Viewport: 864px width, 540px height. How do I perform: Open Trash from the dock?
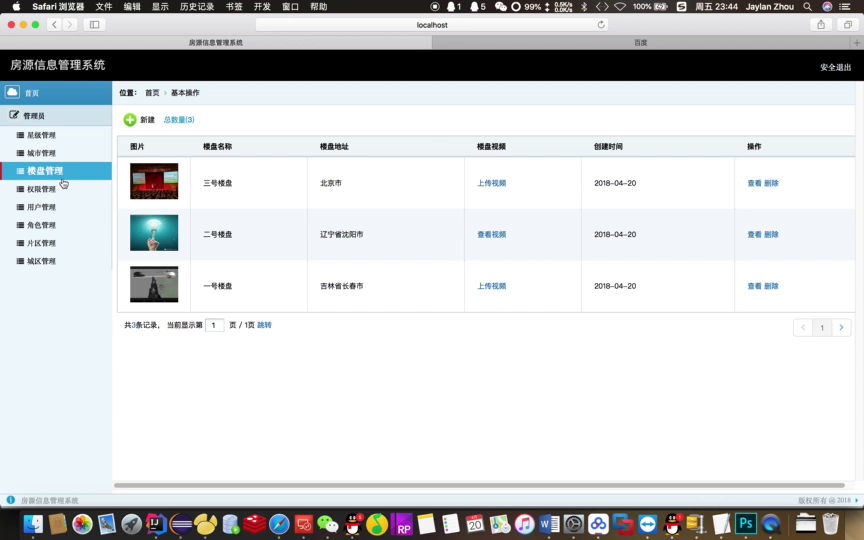[830, 523]
